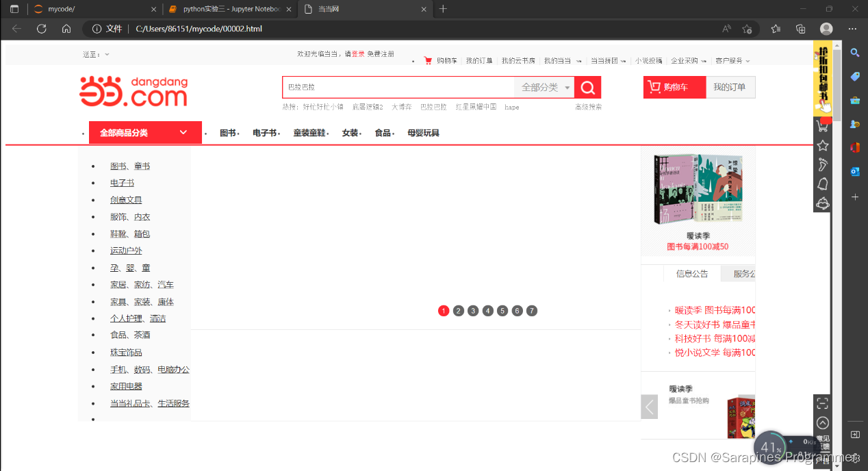The image size is (868, 471).
Task: Switch to python实验三 Jupyter Notebook tab
Action: (x=231, y=9)
